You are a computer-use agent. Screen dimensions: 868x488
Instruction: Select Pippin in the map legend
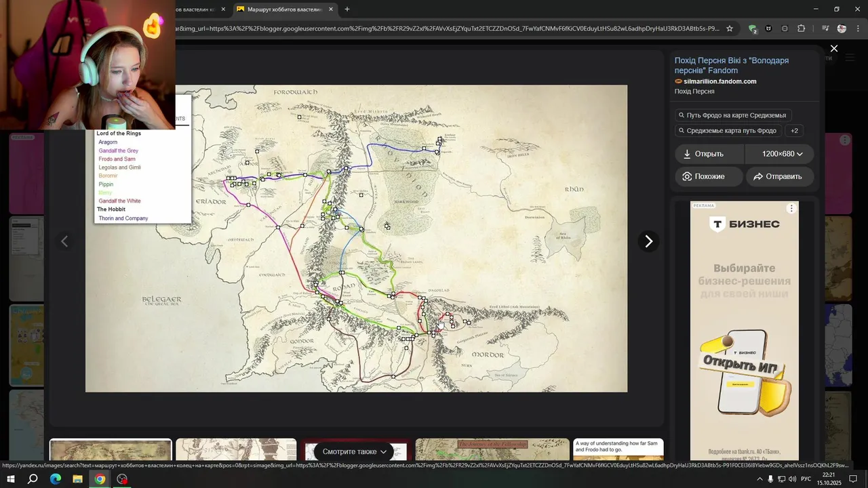pos(106,184)
